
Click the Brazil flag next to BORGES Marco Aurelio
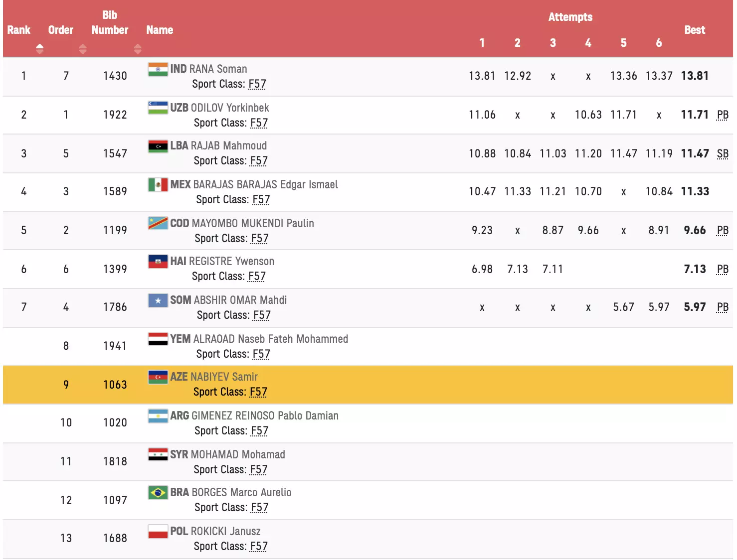pyautogui.click(x=158, y=493)
